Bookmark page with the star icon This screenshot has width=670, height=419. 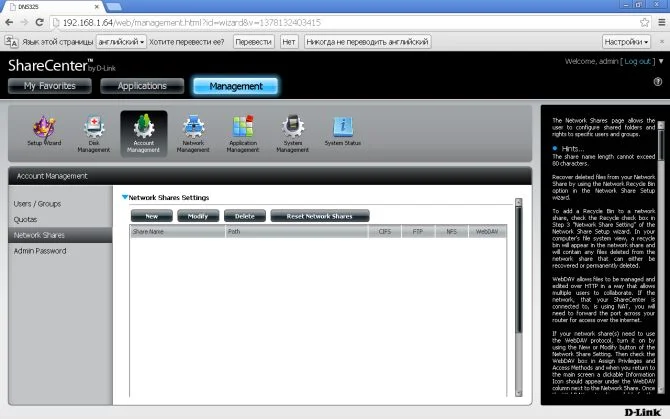pyautogui.click(x=645, y=22)
